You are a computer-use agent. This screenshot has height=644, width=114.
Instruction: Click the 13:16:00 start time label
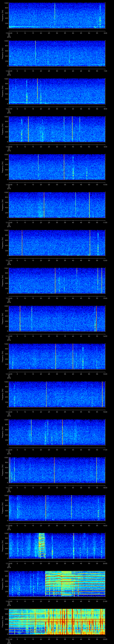click(x=9, y=450)
